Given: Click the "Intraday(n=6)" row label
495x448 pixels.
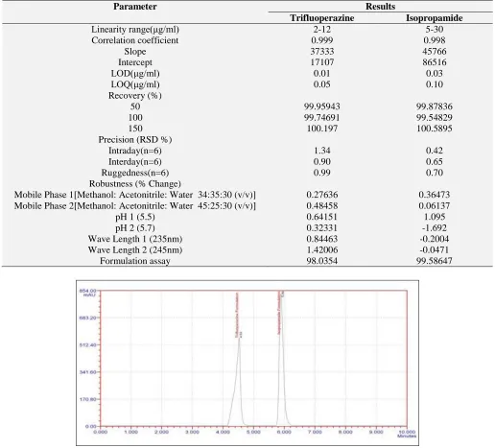Looking at the screenshot, I should click(x=135, y=151).
